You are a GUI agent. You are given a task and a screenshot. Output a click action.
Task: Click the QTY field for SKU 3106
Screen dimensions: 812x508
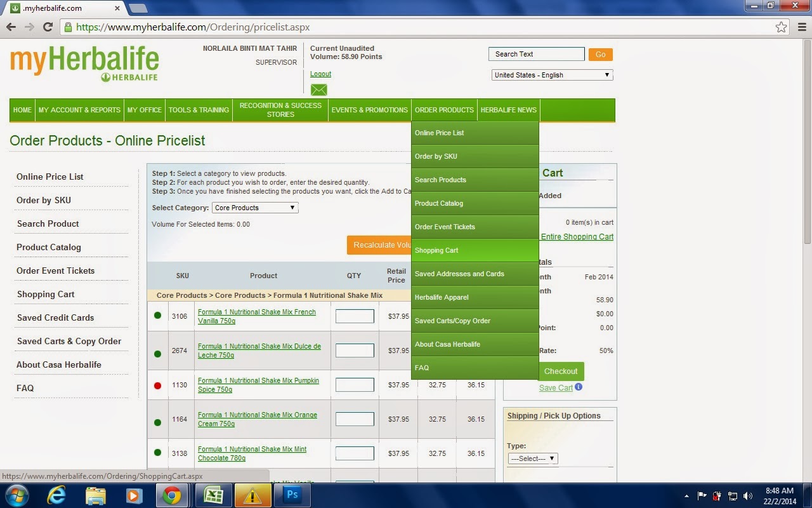(354, 316)
